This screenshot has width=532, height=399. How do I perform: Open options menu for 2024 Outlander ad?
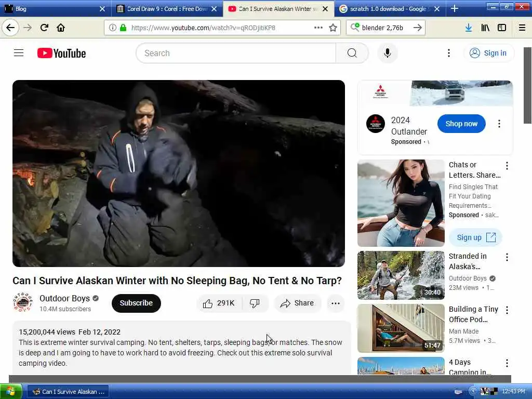[499, 124]
